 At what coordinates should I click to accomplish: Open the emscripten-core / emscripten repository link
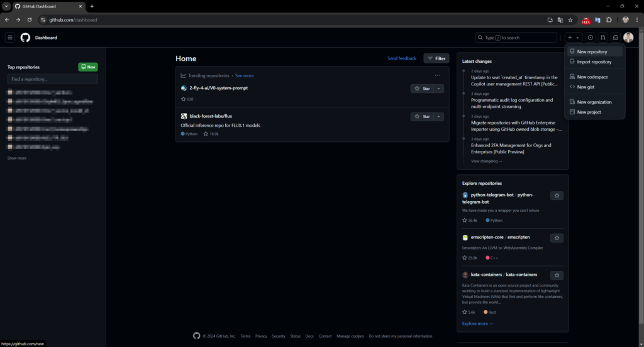point(500,238)
